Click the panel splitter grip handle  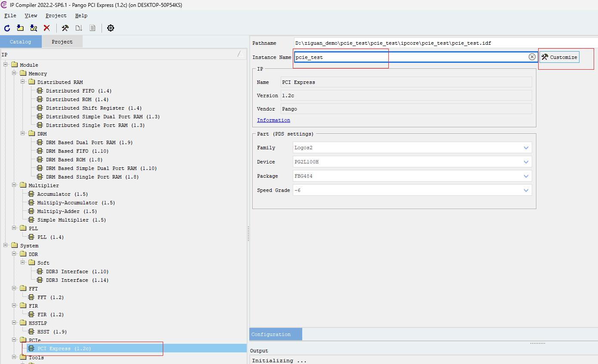point(248,234)
